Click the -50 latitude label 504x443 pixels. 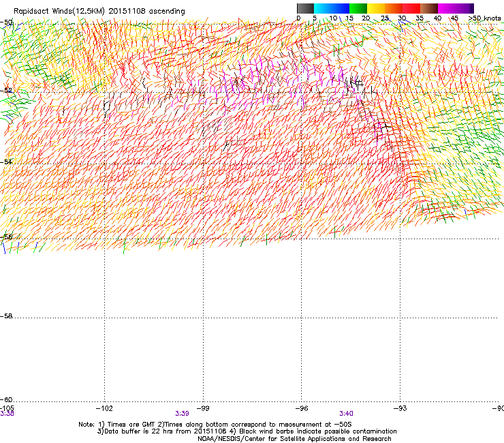click(x=6, y=22)
